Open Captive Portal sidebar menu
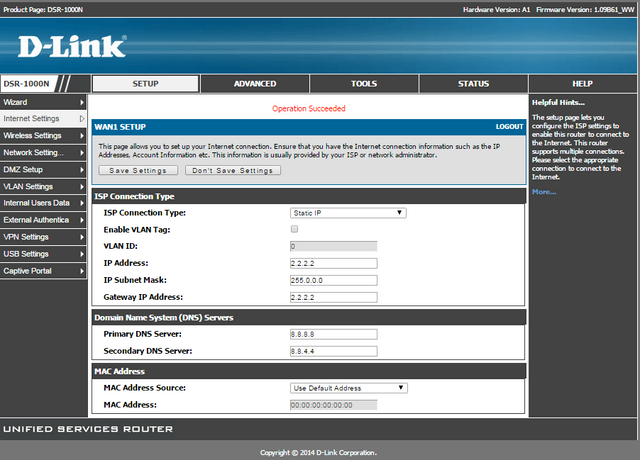 point(43,271)
